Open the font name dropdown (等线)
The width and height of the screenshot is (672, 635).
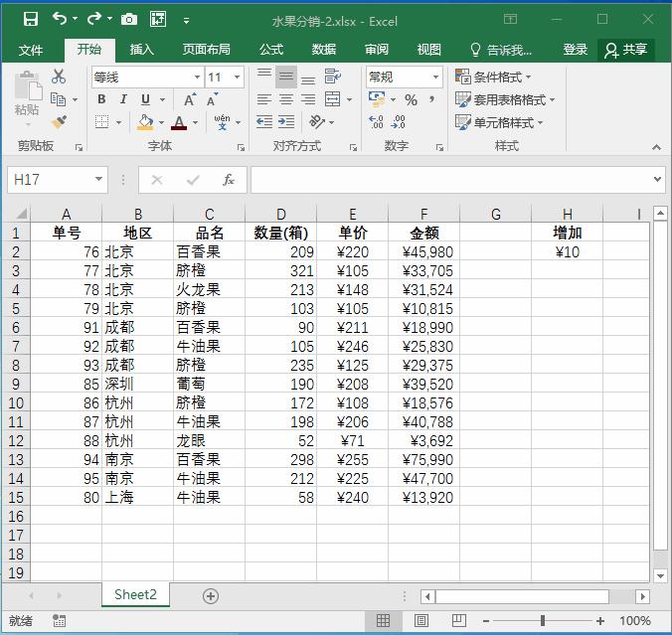197,78
